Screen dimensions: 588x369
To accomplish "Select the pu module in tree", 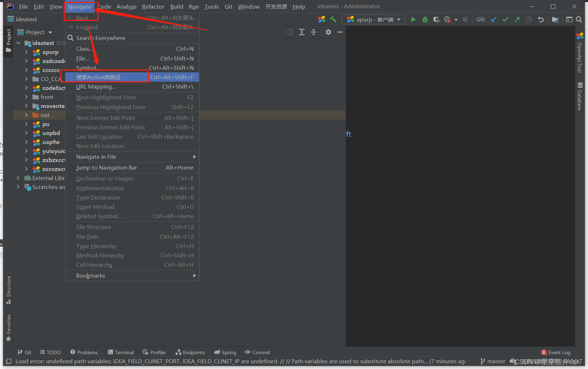I will 46,124.
